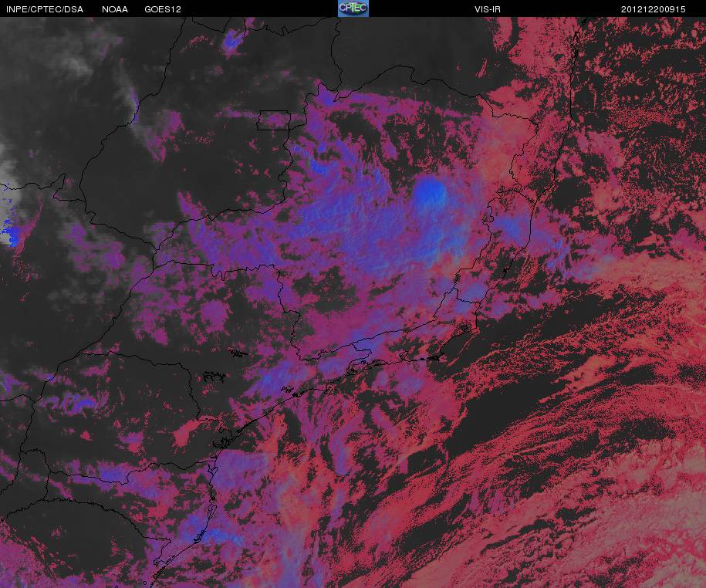The width and height of the screenshot is (706, 588).
Task: Select the GOES12 satellite label
Action: click(163, 9)
